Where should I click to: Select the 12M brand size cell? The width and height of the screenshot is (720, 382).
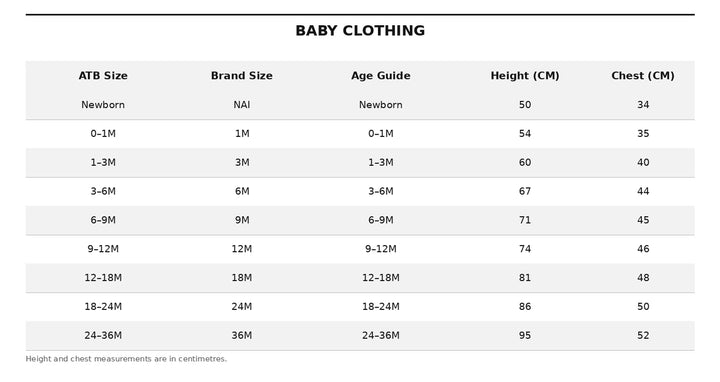point(242,249)
